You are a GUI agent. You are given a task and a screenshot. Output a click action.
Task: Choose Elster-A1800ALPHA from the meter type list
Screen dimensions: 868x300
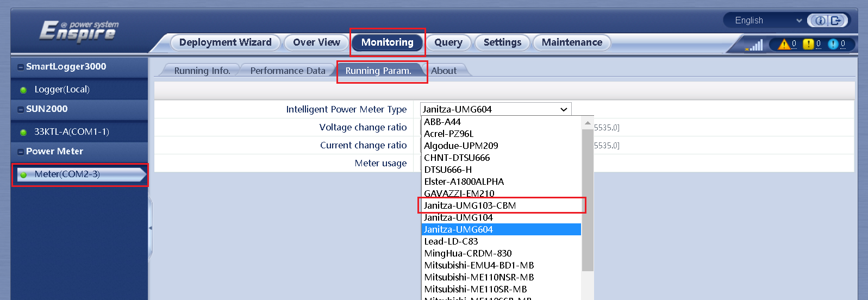(x=501, y=182)
